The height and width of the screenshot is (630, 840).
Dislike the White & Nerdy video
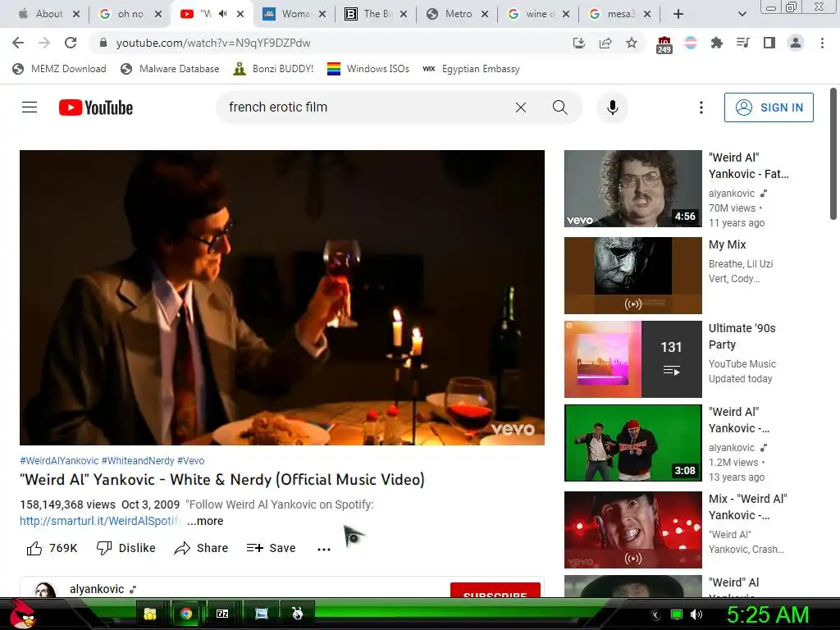coord(126,548)
